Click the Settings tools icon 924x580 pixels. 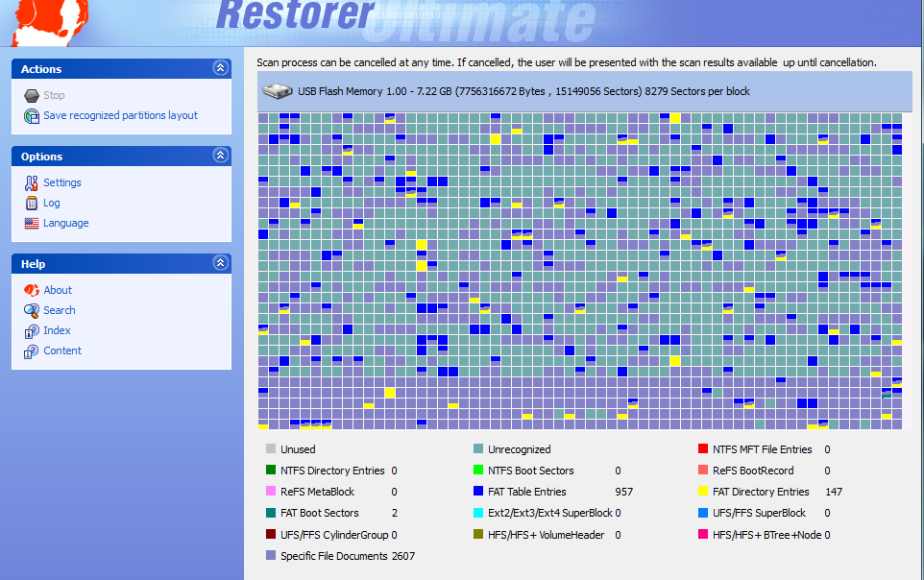pos(32,183)
